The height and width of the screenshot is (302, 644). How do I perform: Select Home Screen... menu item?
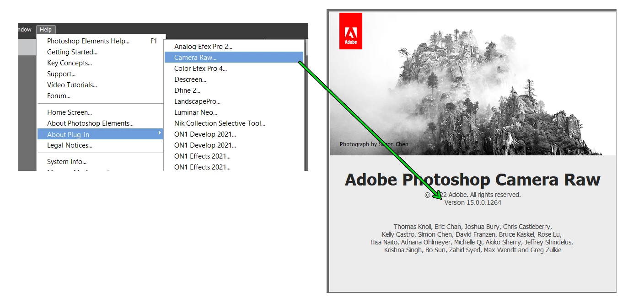click(70, 112)
